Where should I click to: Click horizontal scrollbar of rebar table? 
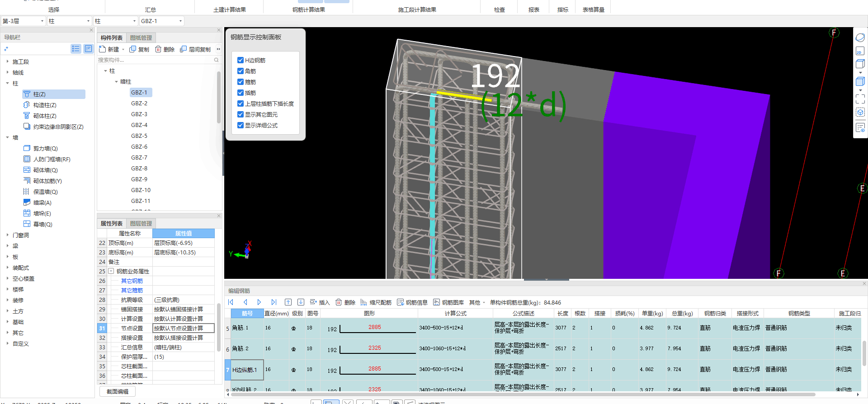pyautogui.click(x=523, y=395)
